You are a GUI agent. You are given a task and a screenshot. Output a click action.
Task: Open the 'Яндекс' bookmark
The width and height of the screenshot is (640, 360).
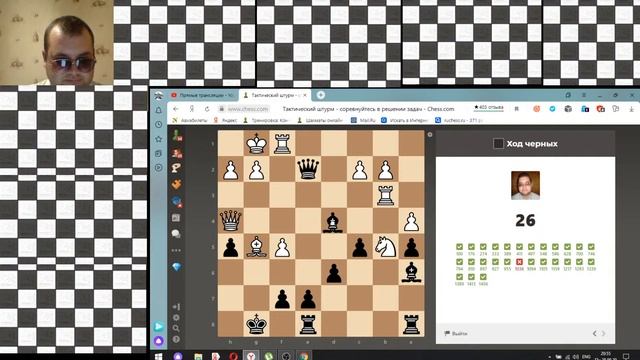pos(225,120)
